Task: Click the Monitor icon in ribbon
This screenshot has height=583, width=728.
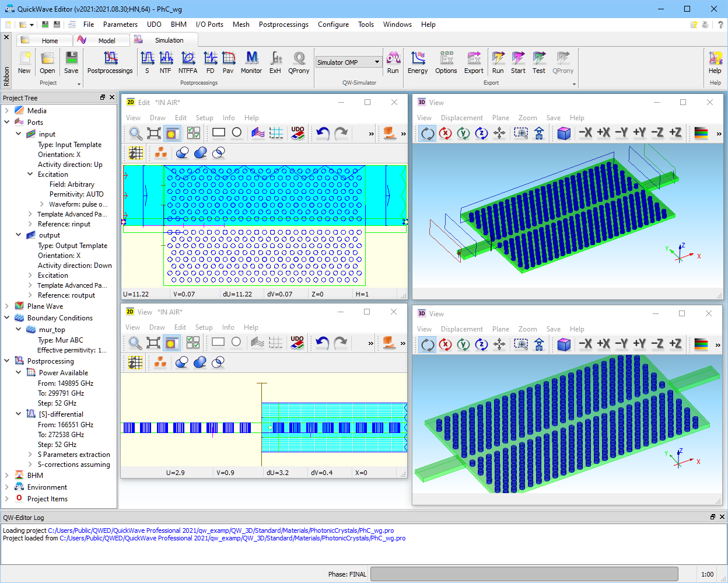Action: point(251,62)
